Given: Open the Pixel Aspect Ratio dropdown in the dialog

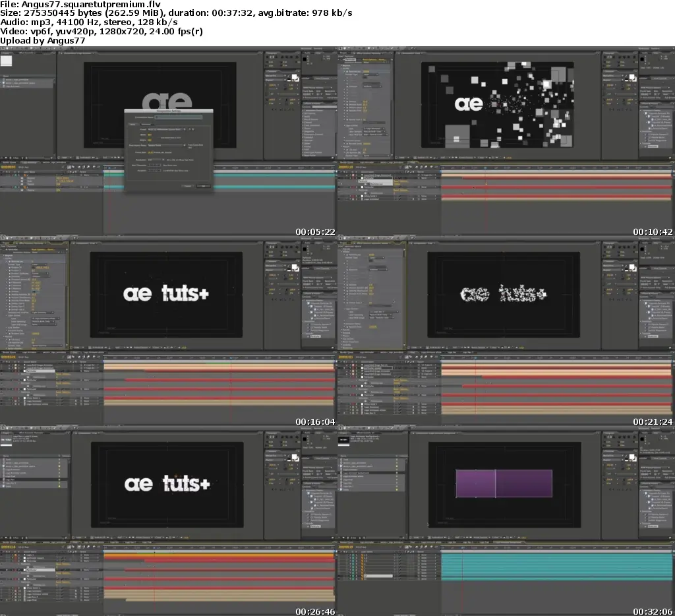Looking at the screenshot, I should 167,145.
